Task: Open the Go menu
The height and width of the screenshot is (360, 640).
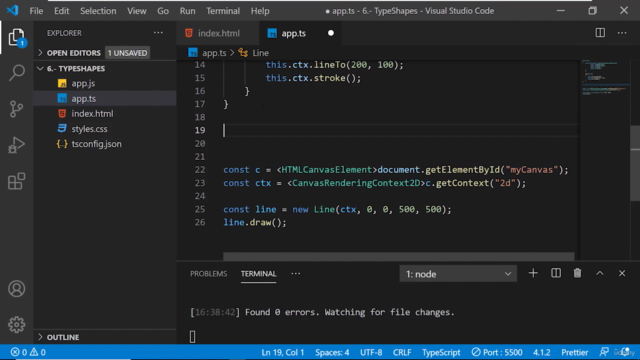Action: pyautogui.click(x=163, y=11)
